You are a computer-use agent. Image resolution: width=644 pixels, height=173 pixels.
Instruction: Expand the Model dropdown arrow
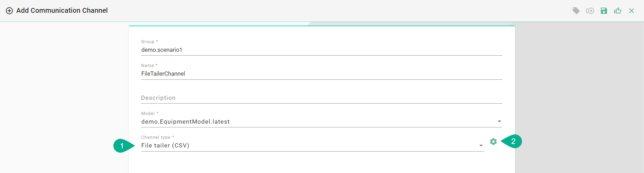(499, 122)
